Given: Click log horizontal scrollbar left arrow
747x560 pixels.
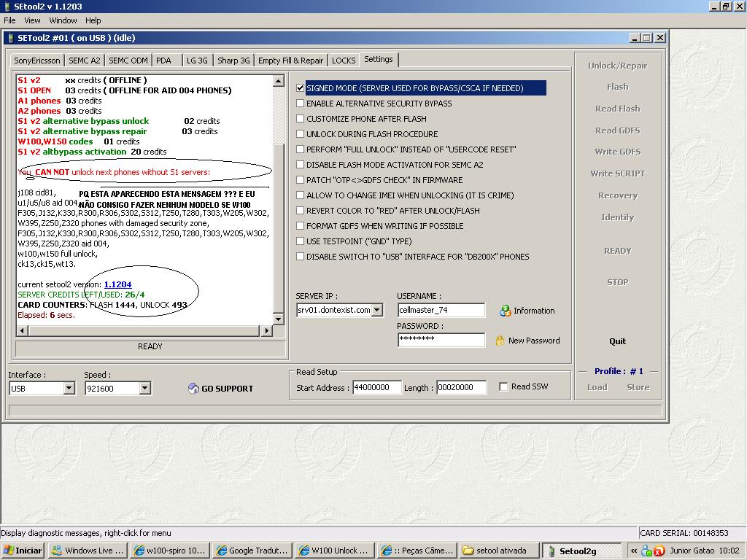Looking at the screenshot, I should point(23,330).
